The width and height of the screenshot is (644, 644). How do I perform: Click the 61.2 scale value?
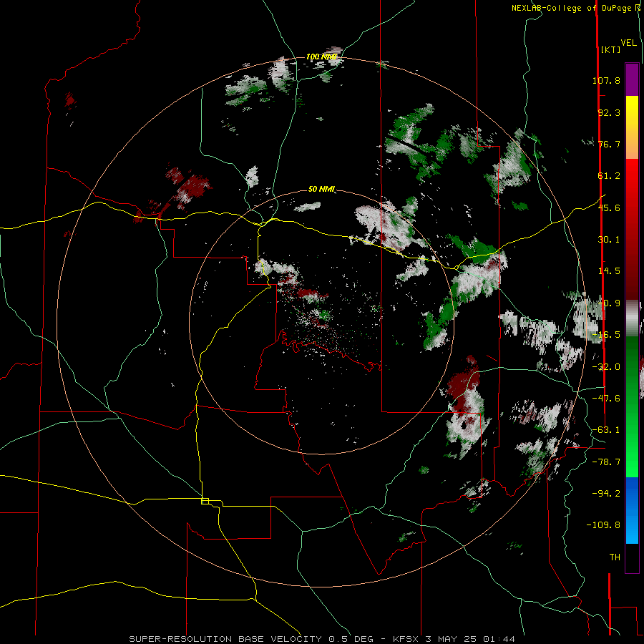(x=609, y=176)
